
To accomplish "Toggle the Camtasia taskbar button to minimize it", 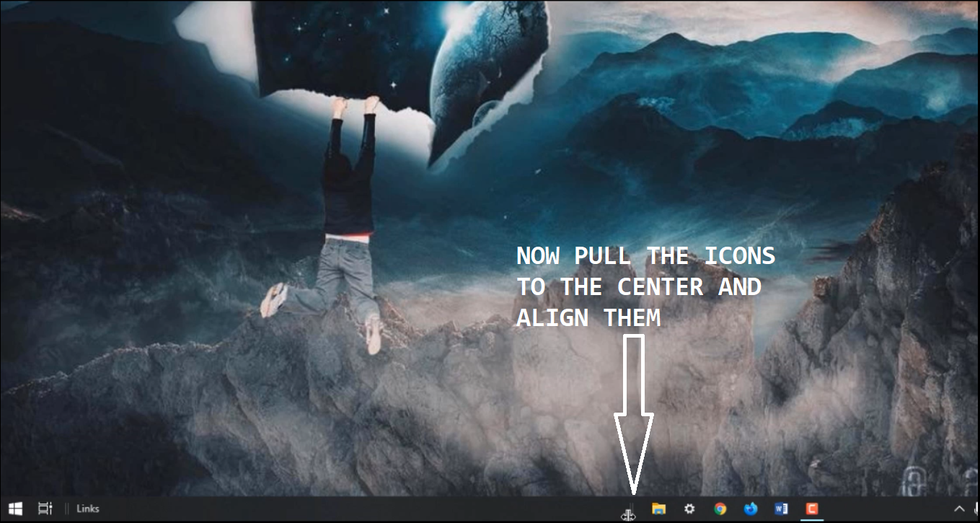I will [x=811, y=509].
